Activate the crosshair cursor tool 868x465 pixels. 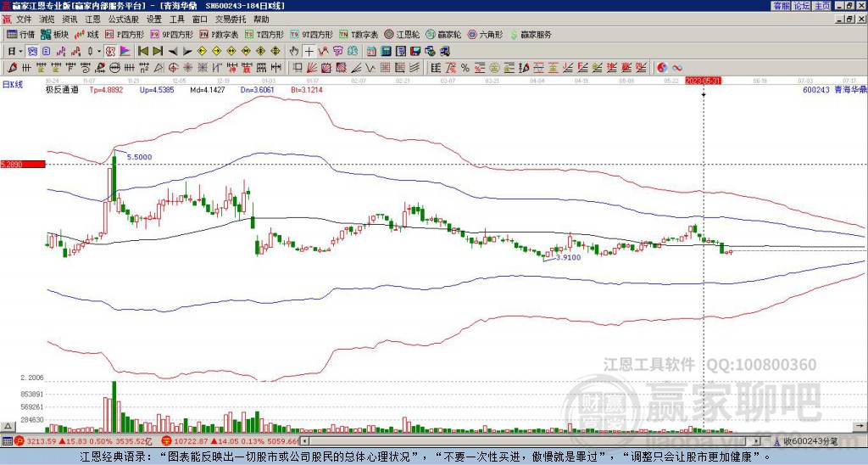pyautogui.click(x=309, y=52)
